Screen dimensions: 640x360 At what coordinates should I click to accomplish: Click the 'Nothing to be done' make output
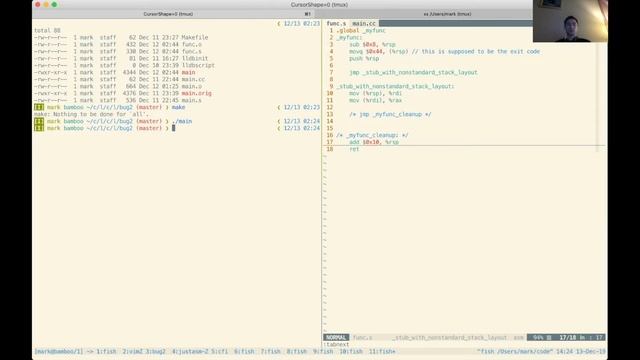[91, 114]
